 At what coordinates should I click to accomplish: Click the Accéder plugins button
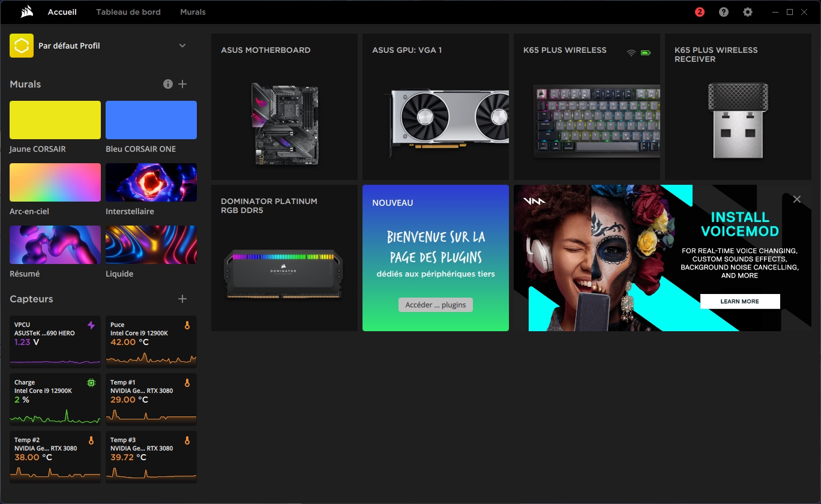[436, 305]
